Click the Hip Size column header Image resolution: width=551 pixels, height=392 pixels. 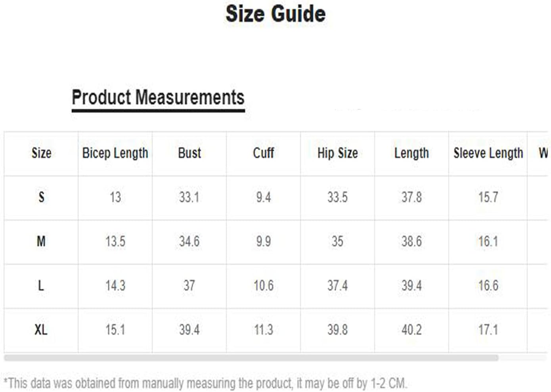tap(337, 153)
